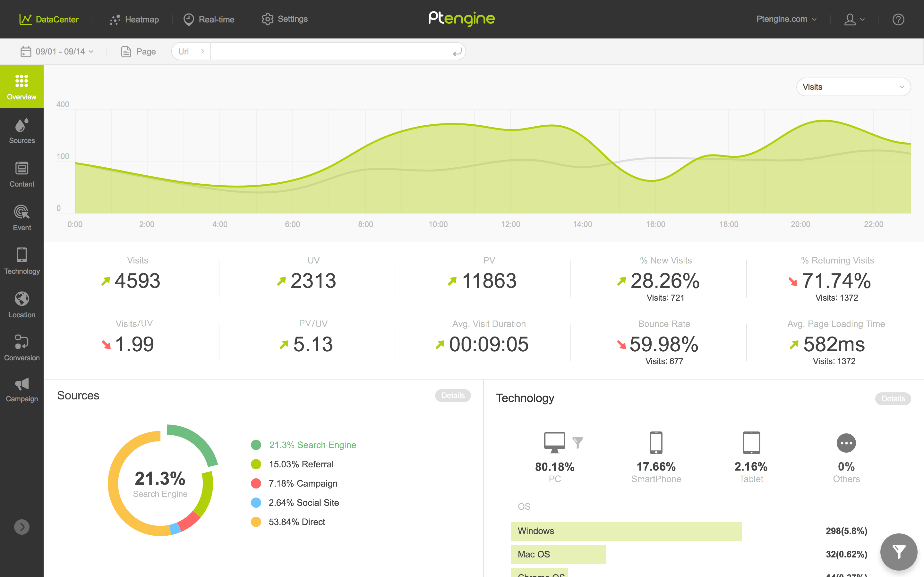Click the orange Direct legend dot
Image resolution: width=924 pixels, height=577 pixels.
point(256,522)
